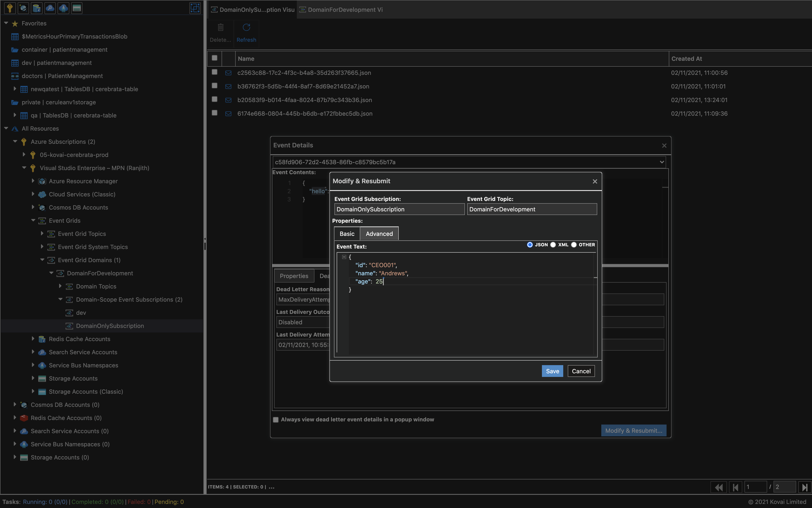Collapse the Favorites tree section
The height and width of the screenshot is (508, 812).
point(6,23)
